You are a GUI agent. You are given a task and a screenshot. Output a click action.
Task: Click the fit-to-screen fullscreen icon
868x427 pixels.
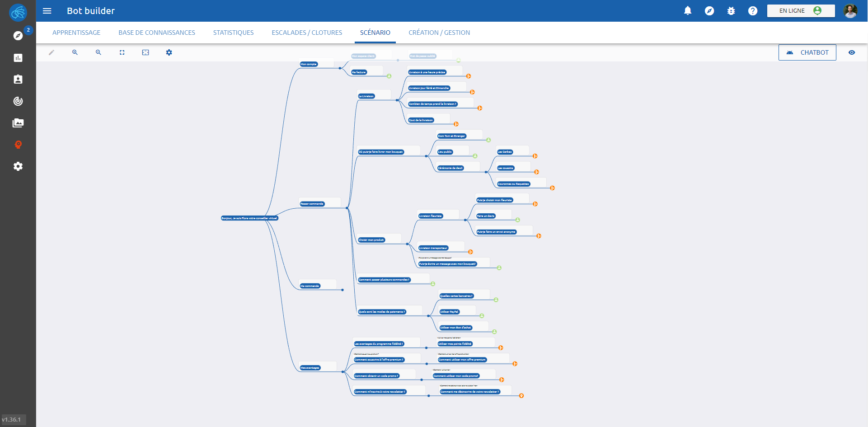coord(122,52)
